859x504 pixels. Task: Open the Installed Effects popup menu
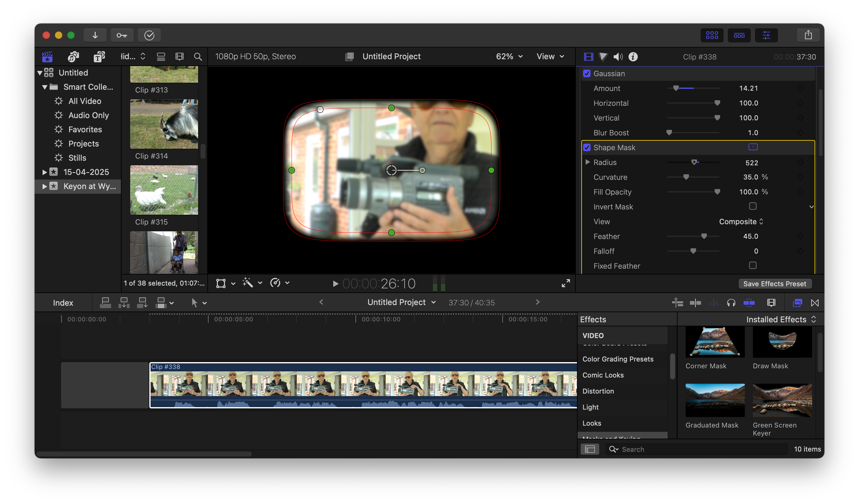tap(781, 319)
